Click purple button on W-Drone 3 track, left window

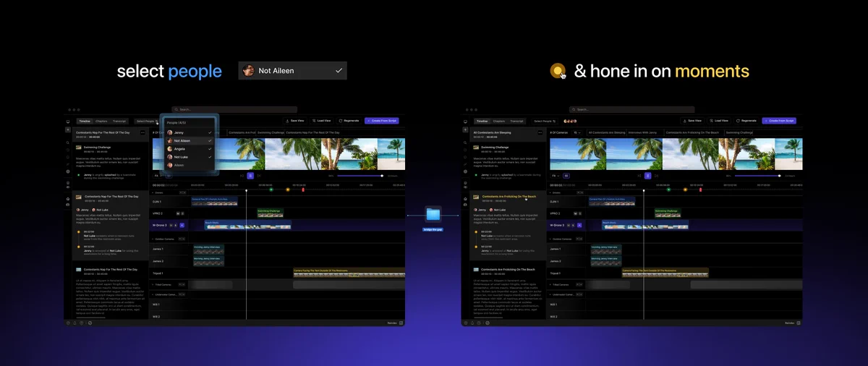click(x=182, y=225)
